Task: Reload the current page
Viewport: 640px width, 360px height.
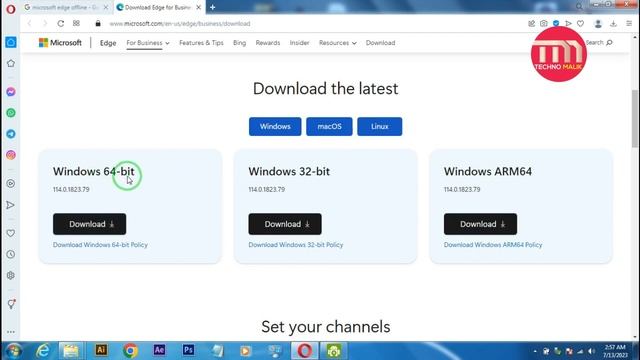Action: (60, 24)
